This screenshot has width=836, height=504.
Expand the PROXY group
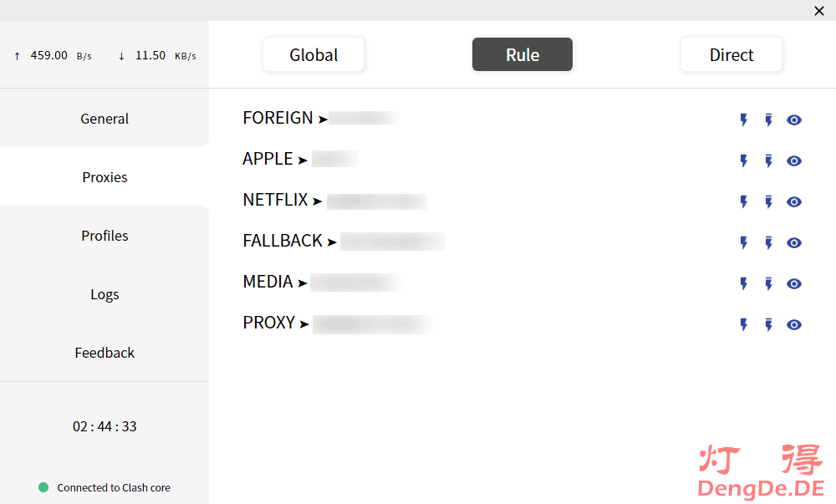pos(269,323)
